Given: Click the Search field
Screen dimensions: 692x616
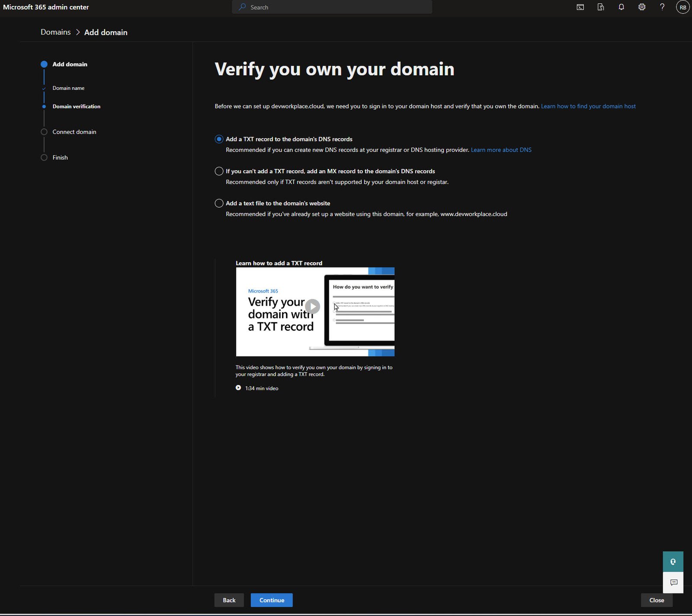Looking at the screenshot, I should point(332,7).
